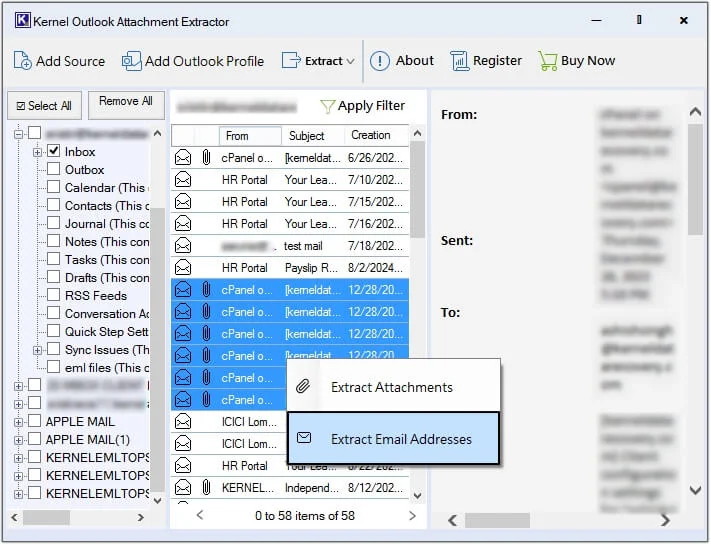The image size is (711, 545).
Task: Check the APPLE MAIL(1) checkbox
Action: 35,439
